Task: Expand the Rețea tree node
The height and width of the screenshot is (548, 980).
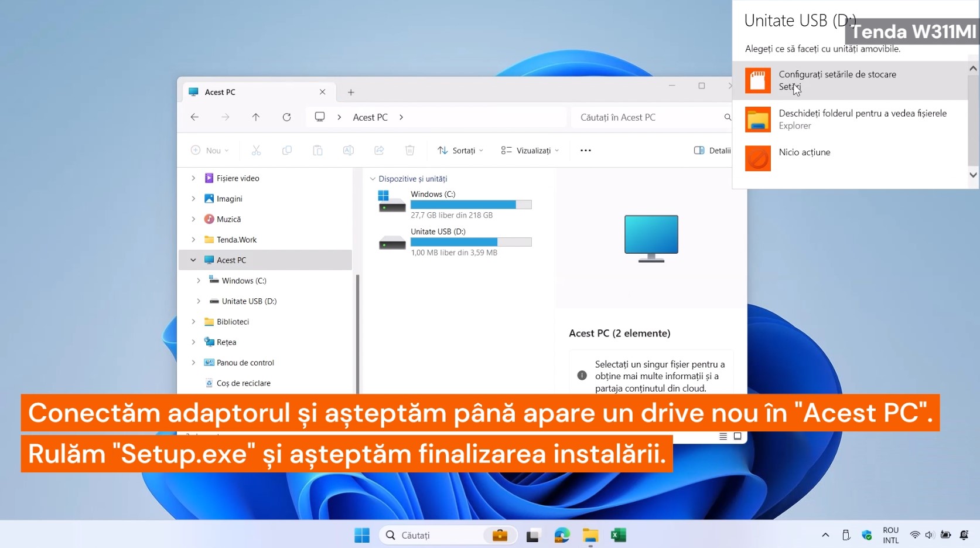Action: coord(193,342)
